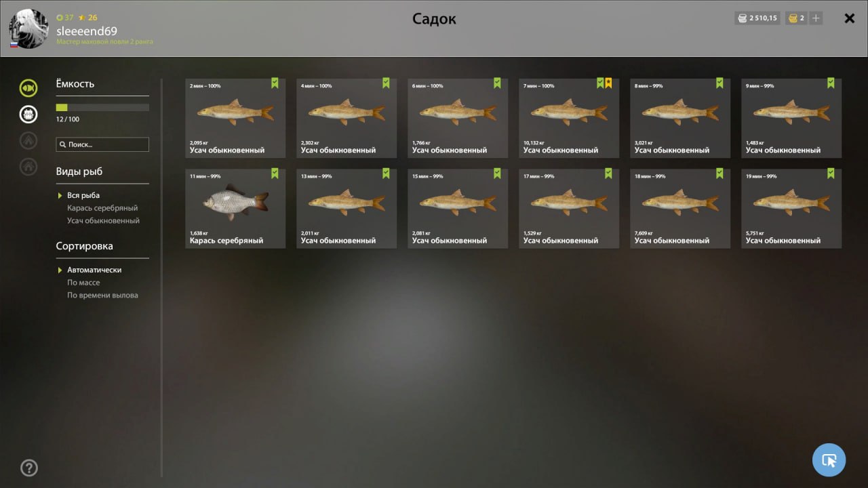Filter list by Усач обыкновенный
868x488 pixels.
103,221
